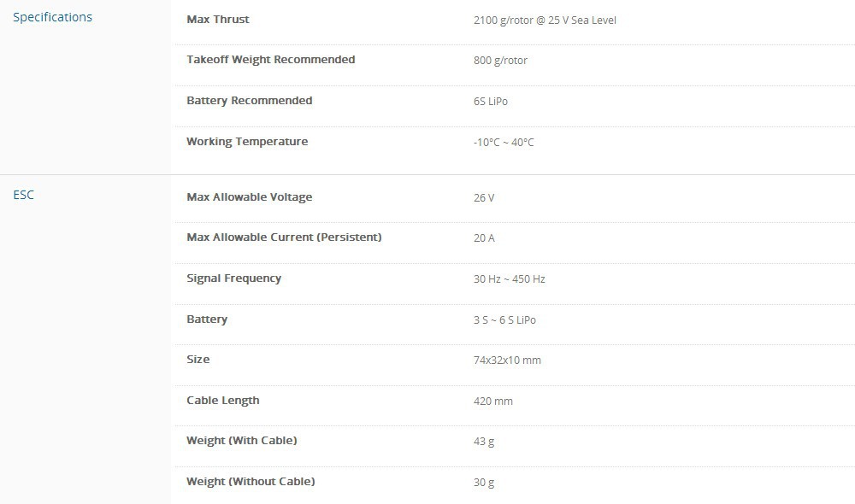This screenshot has height=504, width=855.
Task: Select the 2100 g/rotor thrust value
Action: pyautogui.click(x=545, y=20)
